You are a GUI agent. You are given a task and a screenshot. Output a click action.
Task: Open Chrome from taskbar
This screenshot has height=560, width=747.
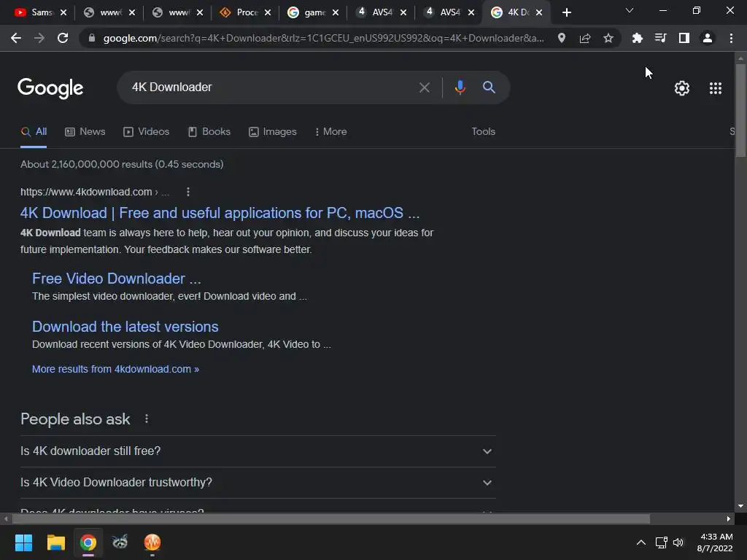88,542
